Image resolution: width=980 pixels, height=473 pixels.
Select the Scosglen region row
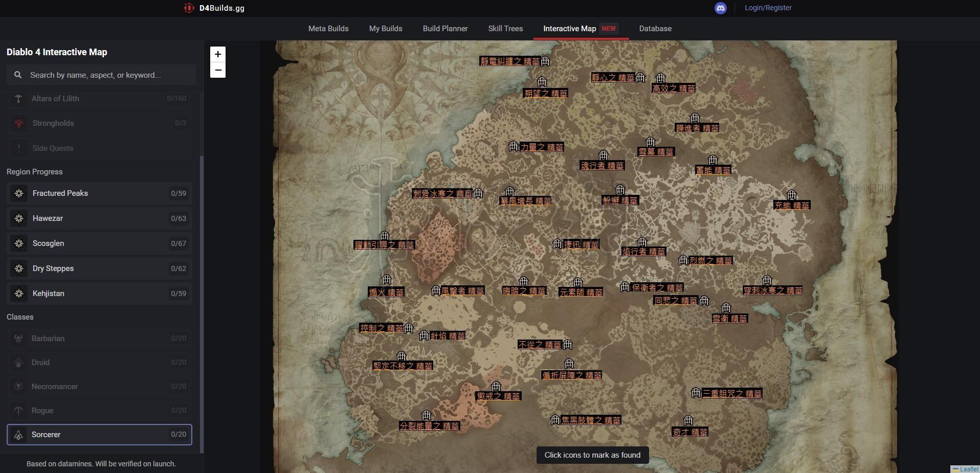tap(99, 243)
